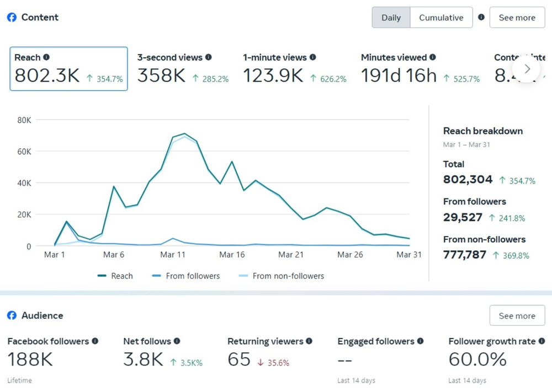Image resolution: width=552 pixels, height=392 pixels.
Task: Open the info icon next to Follower growth rate
Action: [542, 341]
